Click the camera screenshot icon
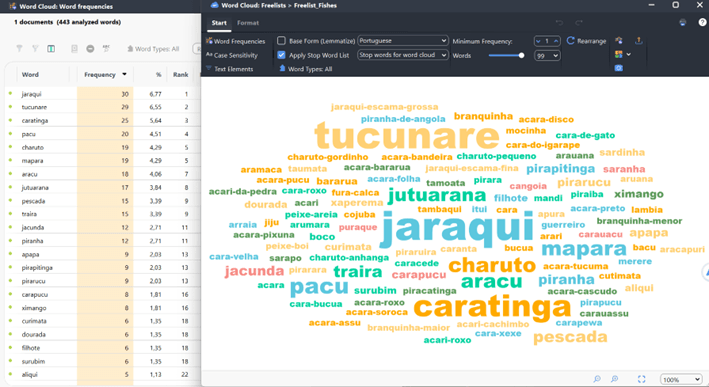The height and width of the screenshot is (387, 709). coord(619,68)
